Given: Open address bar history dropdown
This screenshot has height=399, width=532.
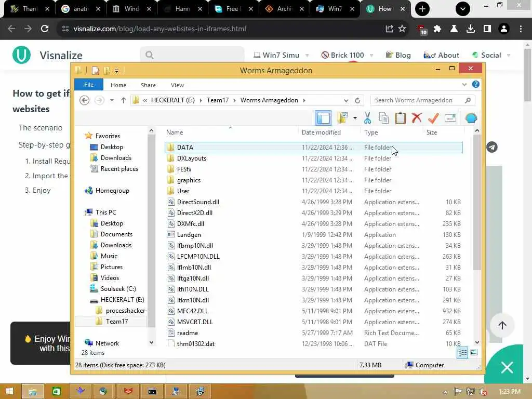Looking at the screenshot, I should point(345,100).
